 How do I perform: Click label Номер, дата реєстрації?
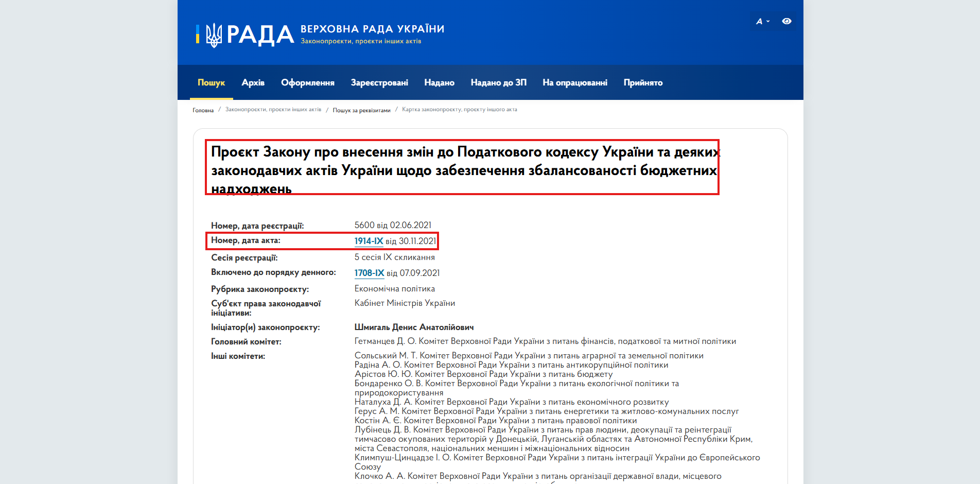(257, 226)
